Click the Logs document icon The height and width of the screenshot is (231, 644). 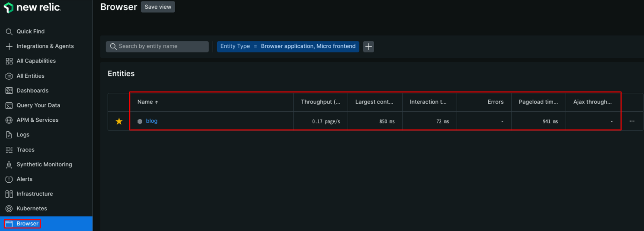(x=9, y=135)
